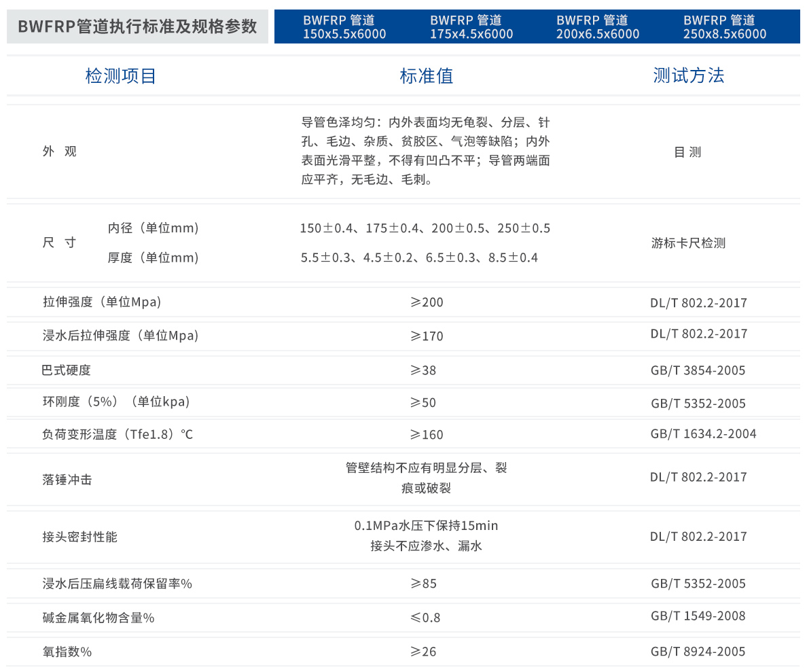The height and width of the screenshot is (672, 807).
Task: Click the 标准值 column header
Action: (427, 75)
